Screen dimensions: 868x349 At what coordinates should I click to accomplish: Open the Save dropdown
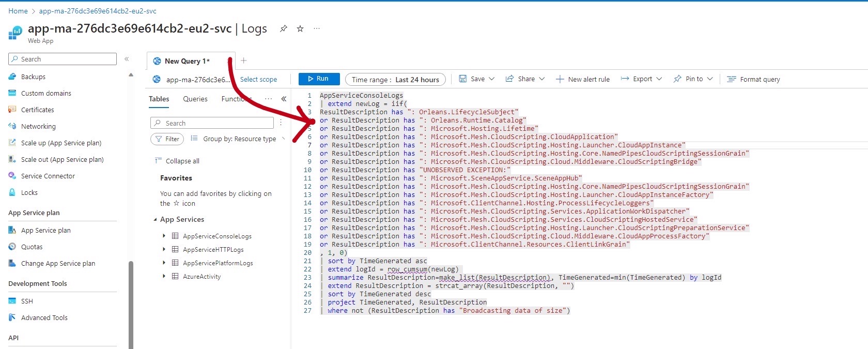(477, 79)
